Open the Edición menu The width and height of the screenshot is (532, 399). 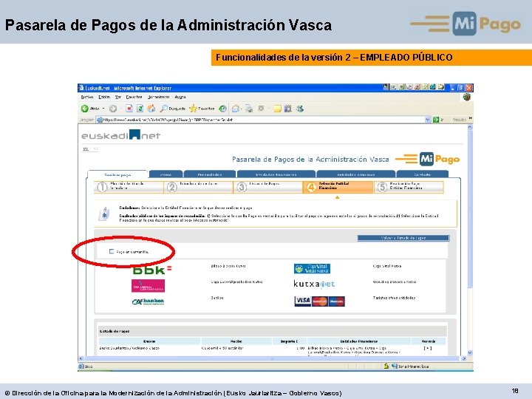104,97
